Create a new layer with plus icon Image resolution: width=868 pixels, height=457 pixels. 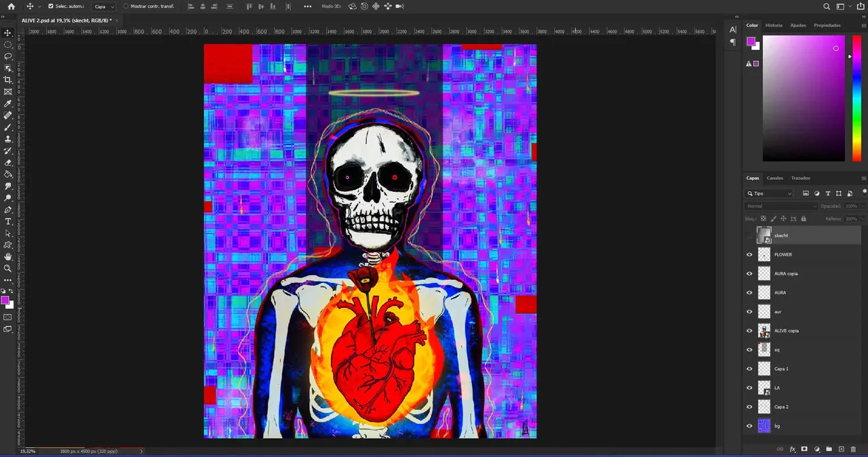coord(842,449)
